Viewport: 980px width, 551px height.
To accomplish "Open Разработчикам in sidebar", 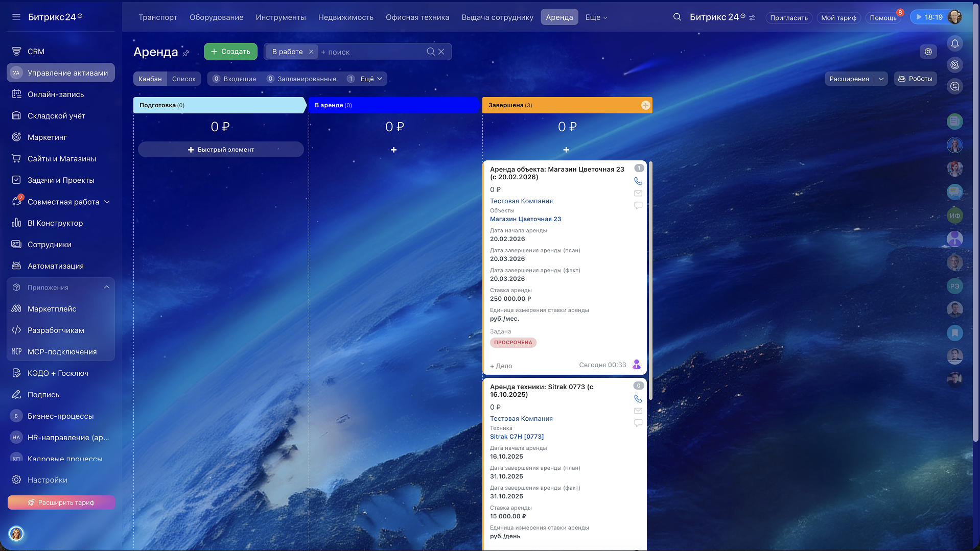I will click(61, 330).
